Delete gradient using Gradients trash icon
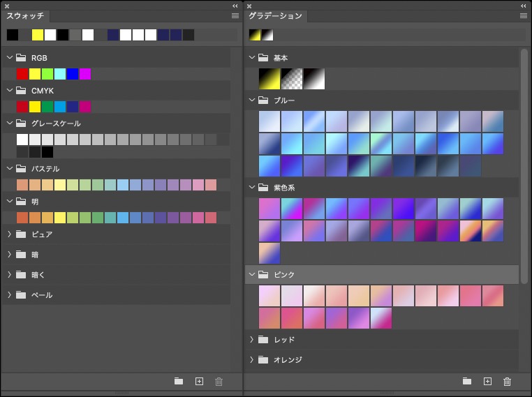This screenshot has width=532, height=397. [x=507, y=382]
